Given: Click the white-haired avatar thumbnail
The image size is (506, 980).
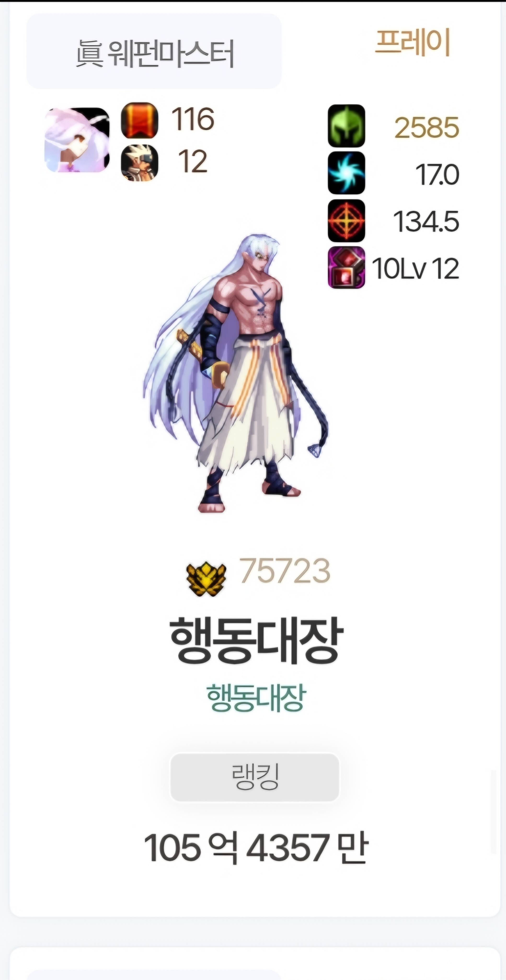Looking at the screenshot, I should click(77, 140).
